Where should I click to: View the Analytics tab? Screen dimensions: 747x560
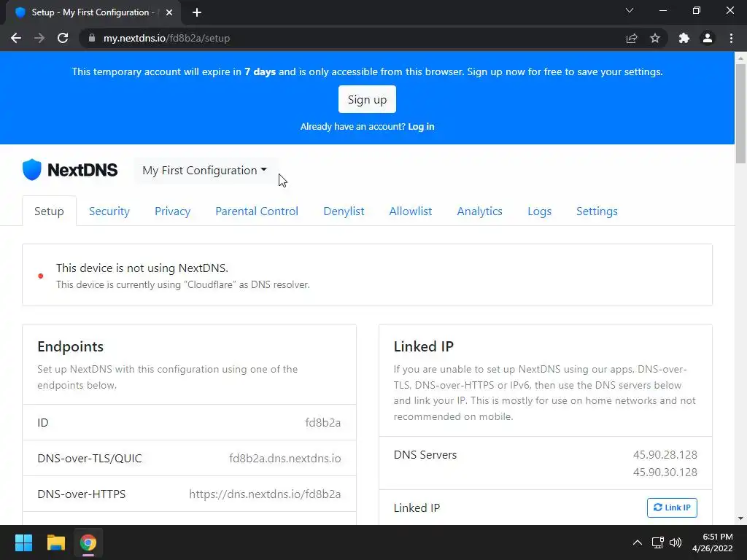tap(479, 211)
